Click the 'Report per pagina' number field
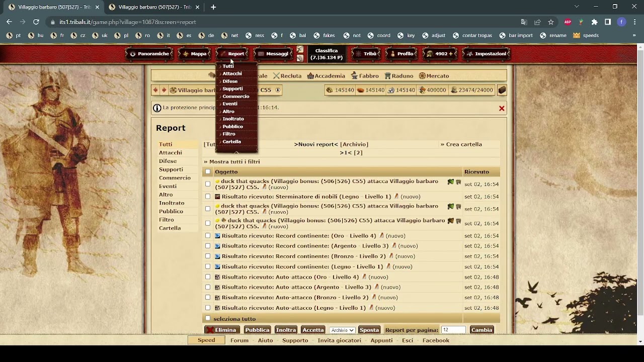Viewport: 644px width, 362px height. point(453,330)
